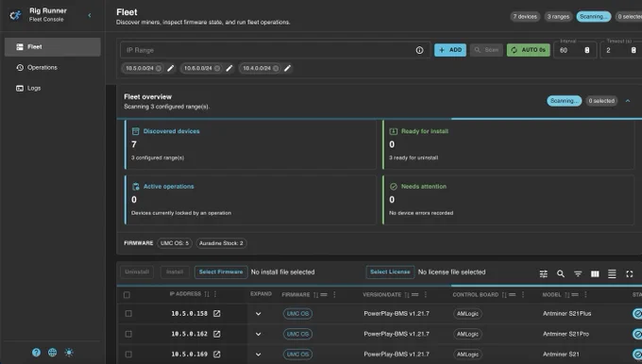Open 10.5.0.162 in new window icon

tap(217, 334)
